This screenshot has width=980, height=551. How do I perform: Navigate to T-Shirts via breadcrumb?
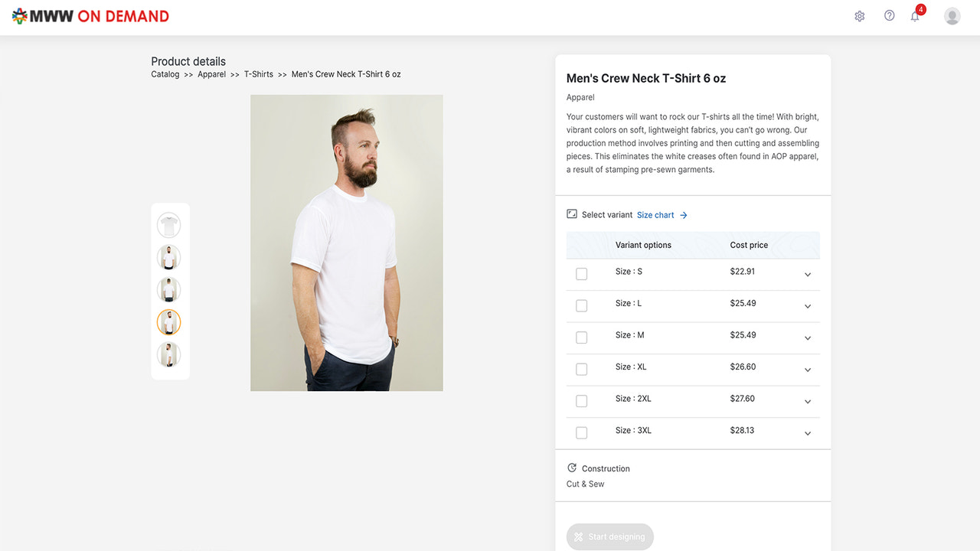pos(258,73)
